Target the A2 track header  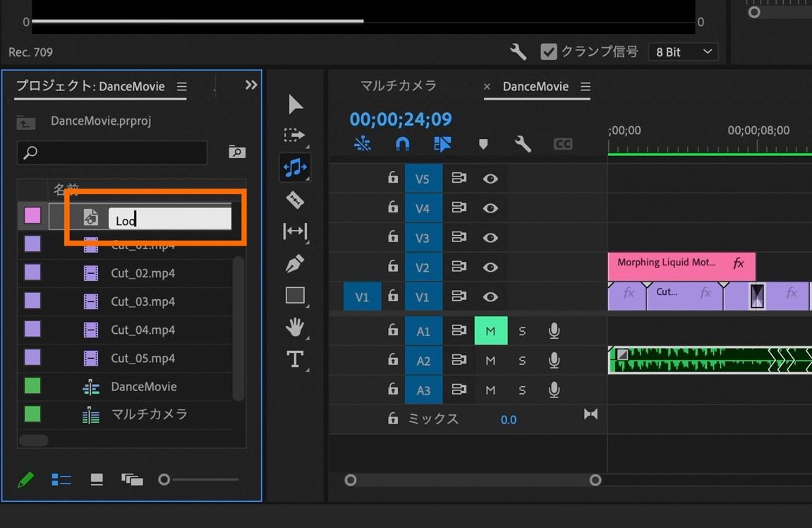pyautogui.click(x=423, y=361)
